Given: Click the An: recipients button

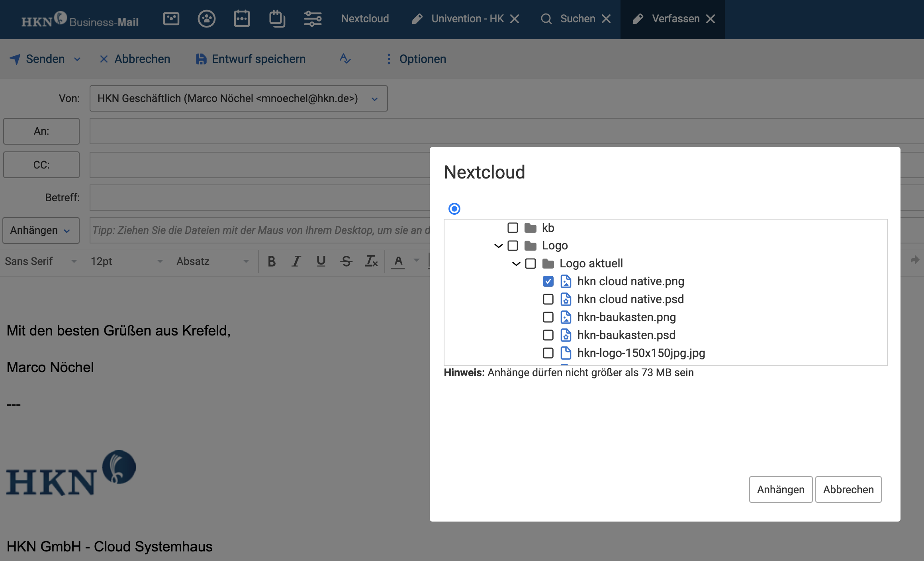Looking at the screenshot, I should 41,131.
